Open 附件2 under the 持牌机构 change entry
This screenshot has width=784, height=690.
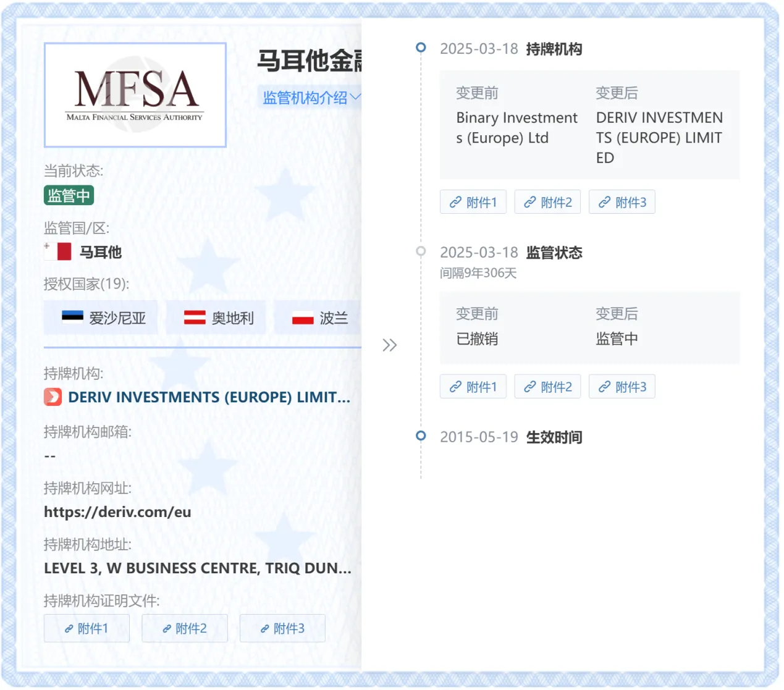547,202
